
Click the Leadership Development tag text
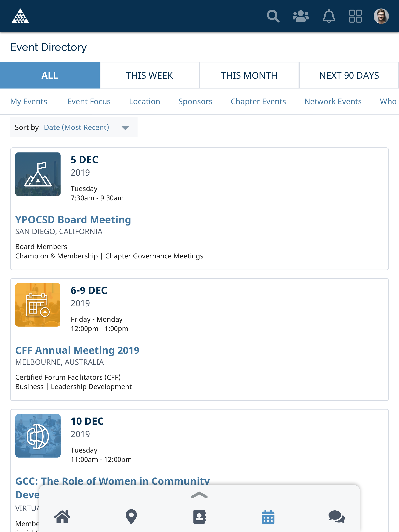coord(91,387)
